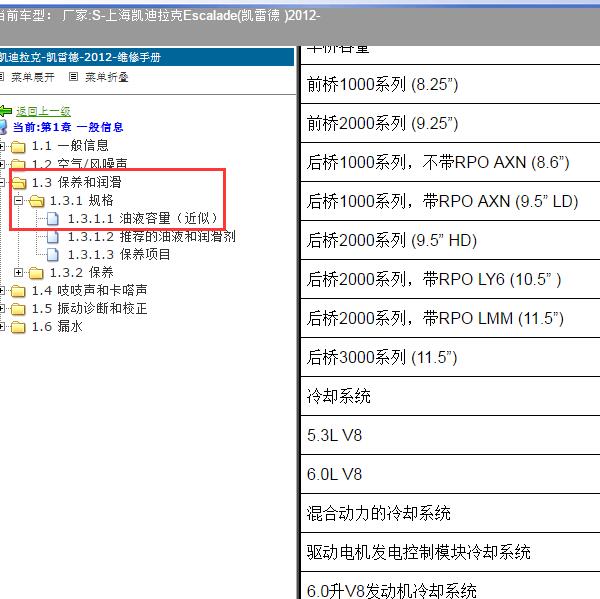Click the 混合动力的冷却系统 row

(450, 514)
